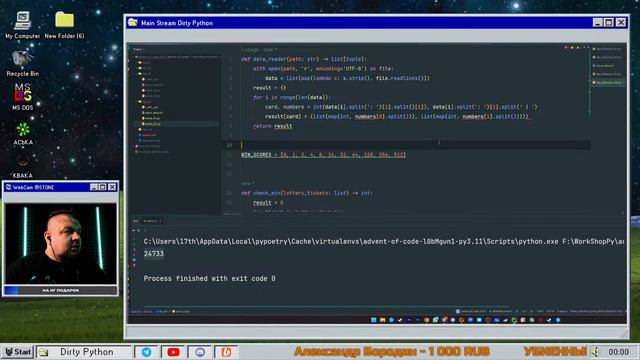Close the WebCam @STONE window
The image size is (640, 360).
(x=112, y=187)
